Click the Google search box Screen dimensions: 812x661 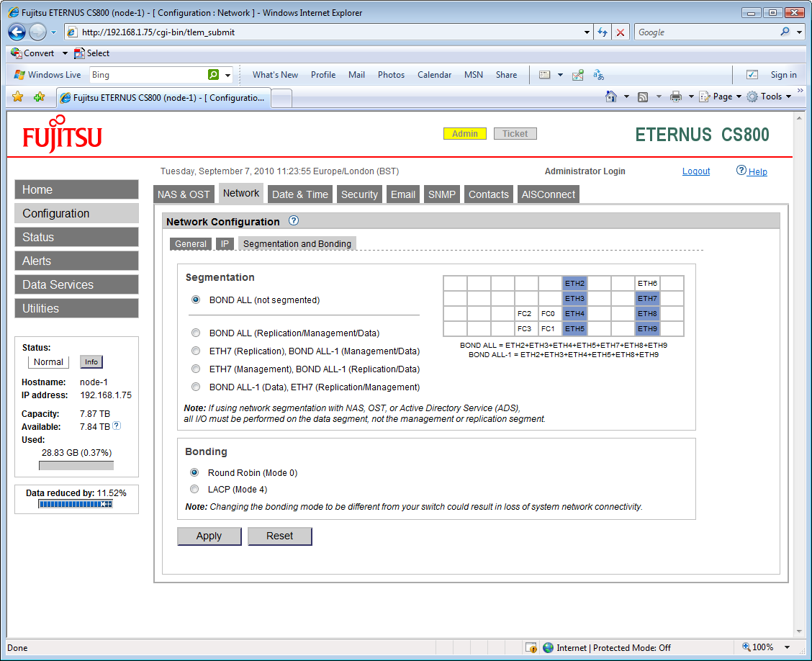point(707,32)
